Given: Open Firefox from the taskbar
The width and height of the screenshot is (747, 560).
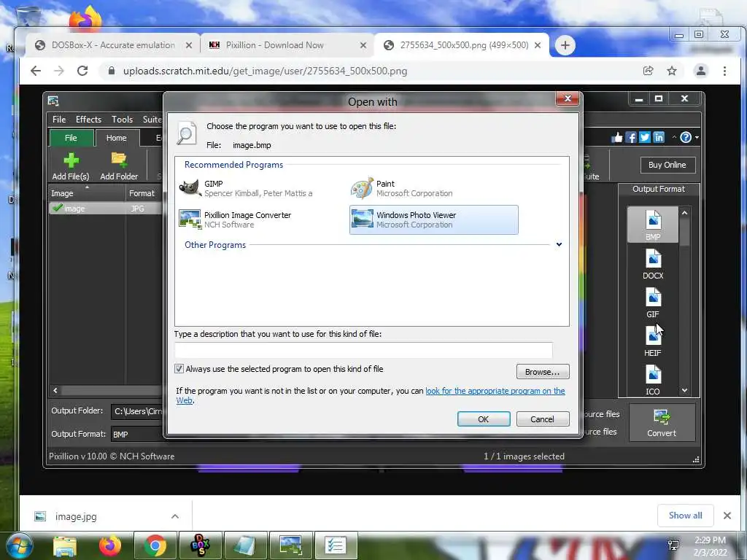Looking at the screenshot, I should [110, 545].
